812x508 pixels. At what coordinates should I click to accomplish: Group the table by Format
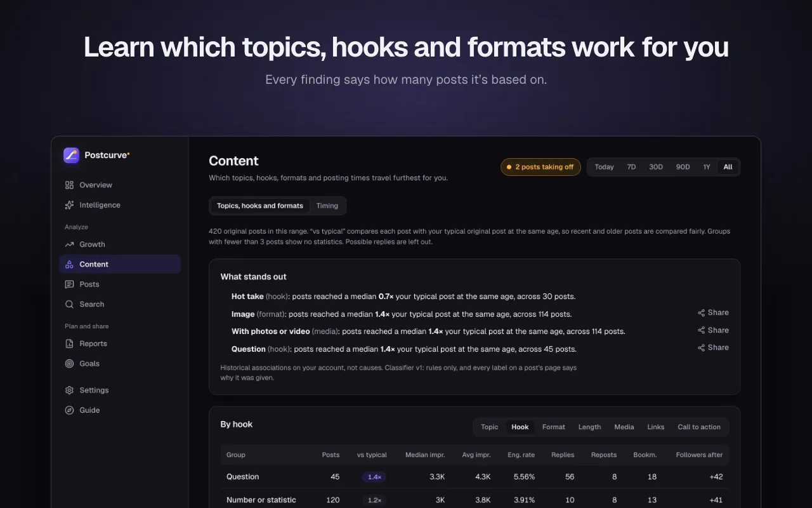coord(554,427)
